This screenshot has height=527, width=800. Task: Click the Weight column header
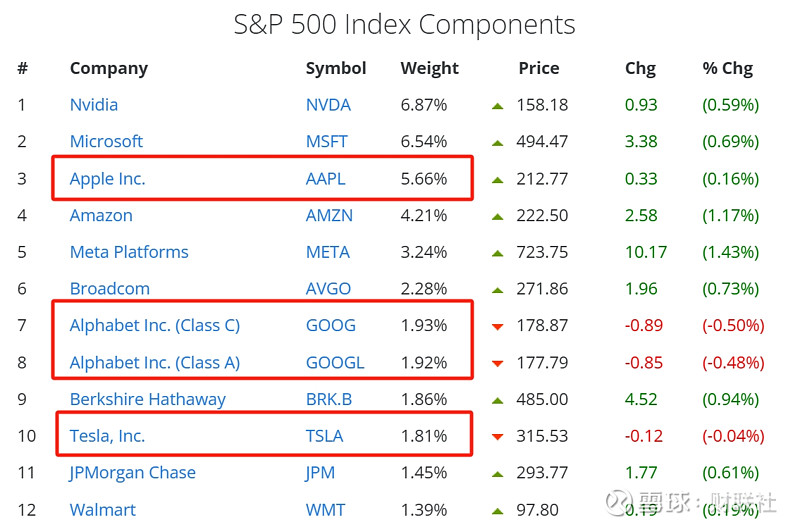pos(429,68)
